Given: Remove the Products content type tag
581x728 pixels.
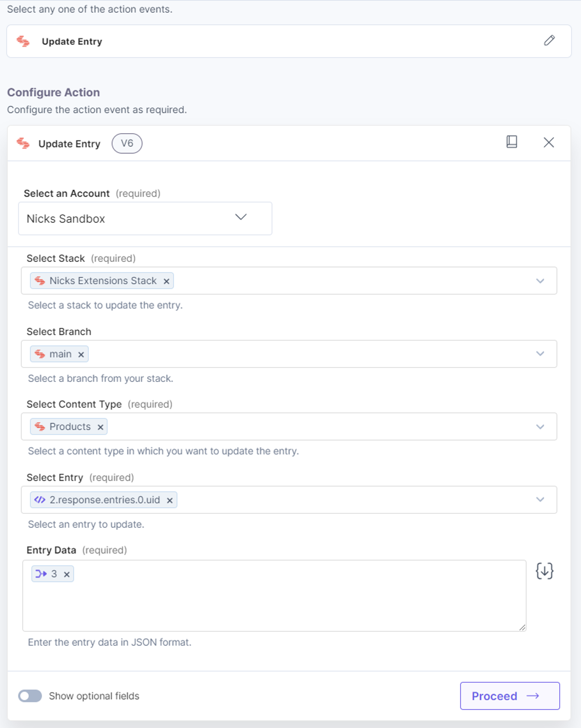Looking at the screenshot, I should point(100,427).
